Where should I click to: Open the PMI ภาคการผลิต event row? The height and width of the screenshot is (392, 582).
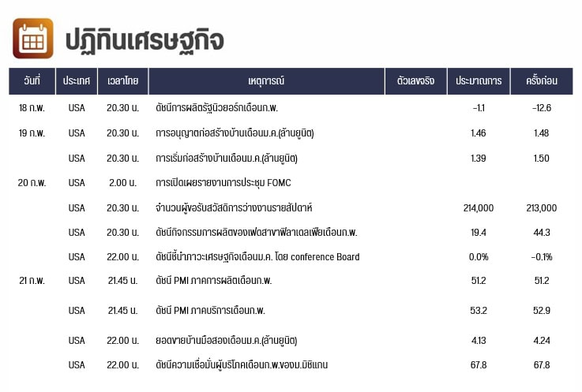click(x=213, y=281)
